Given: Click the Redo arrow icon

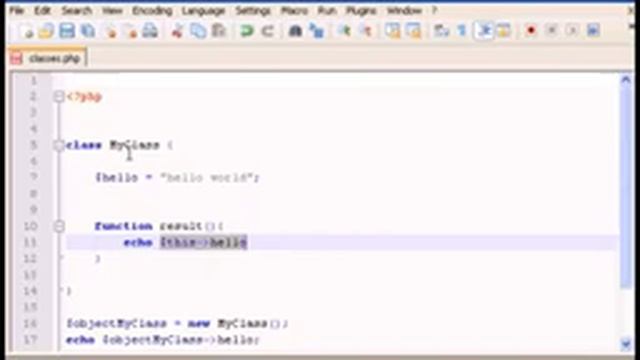Looking at the screenshot, I should click(267, 31).
